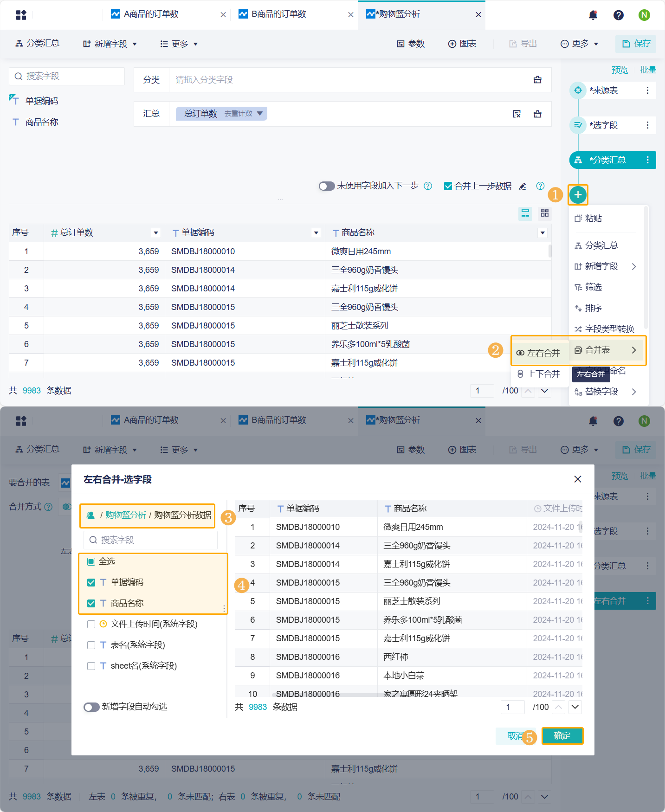Toggle the 未使用字段加入下一步 switch
Image resolution: width=665 pixels, height=812 pixels.
327,186
